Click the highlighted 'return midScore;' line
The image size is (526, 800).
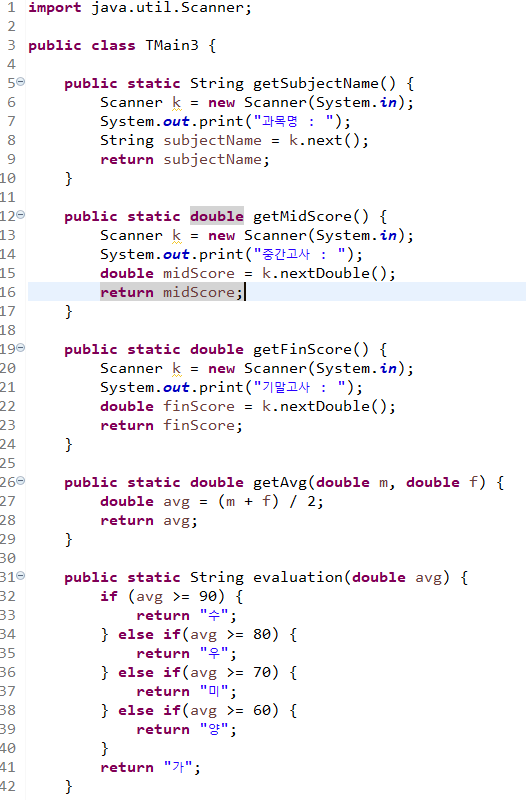pyautogui.click(x=172, y=292)
